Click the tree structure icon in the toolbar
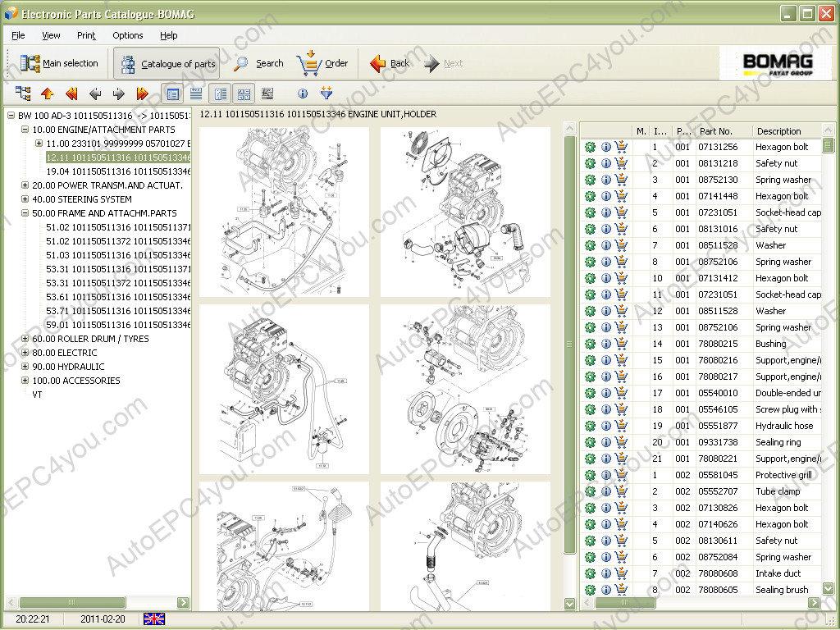The height and width of the screenshot is (630, 840). pyautogui.click(x=23, y=94)
